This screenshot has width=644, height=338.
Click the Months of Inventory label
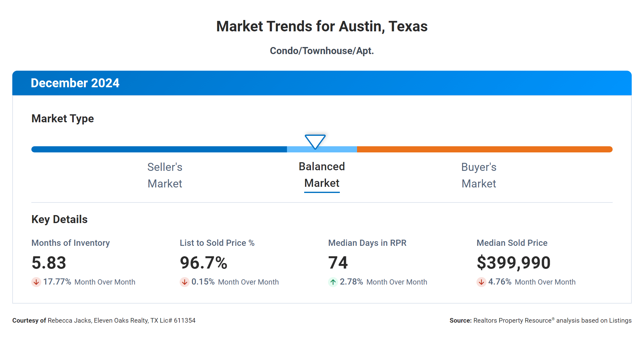pyautogui.click(x=70, y=243)
